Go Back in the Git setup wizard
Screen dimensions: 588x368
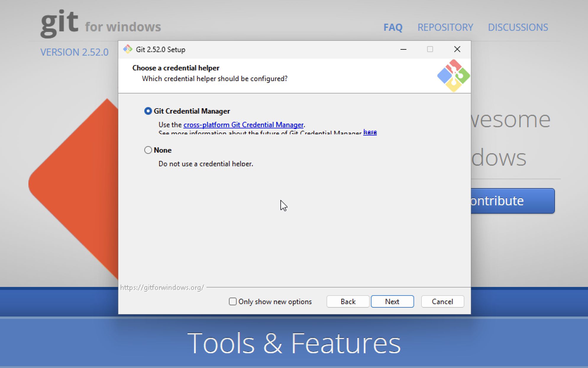click(348, 301)
